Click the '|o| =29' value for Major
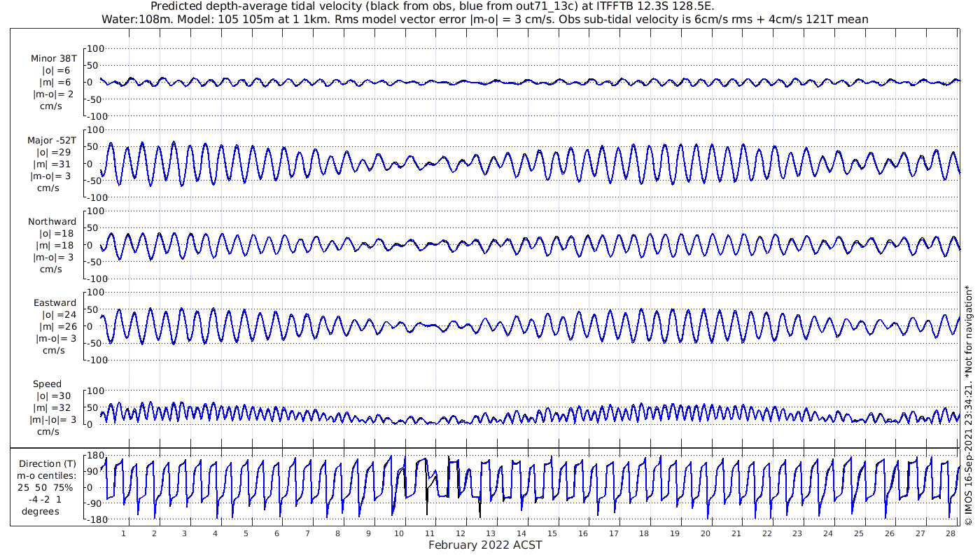The width and height of the screenshot is (980, 560). point(54,153)
